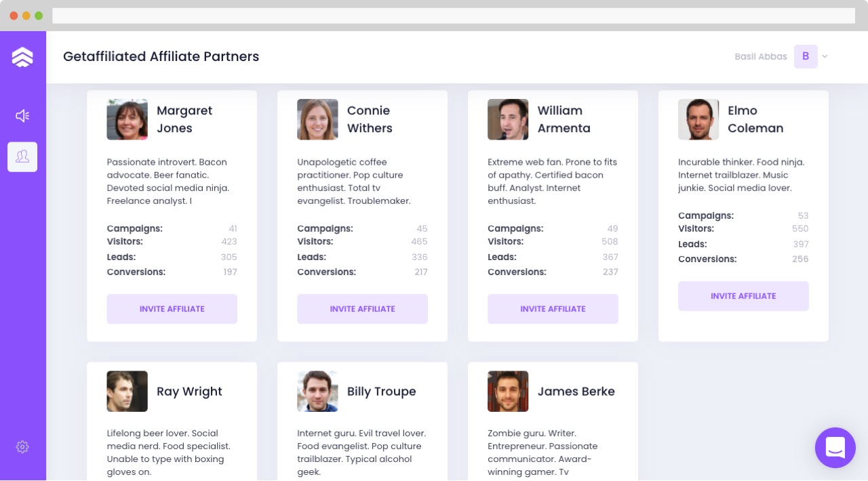Click Elmo Coleman bio text
Screen dimensions: 868x481
click(x=741, y=175)
